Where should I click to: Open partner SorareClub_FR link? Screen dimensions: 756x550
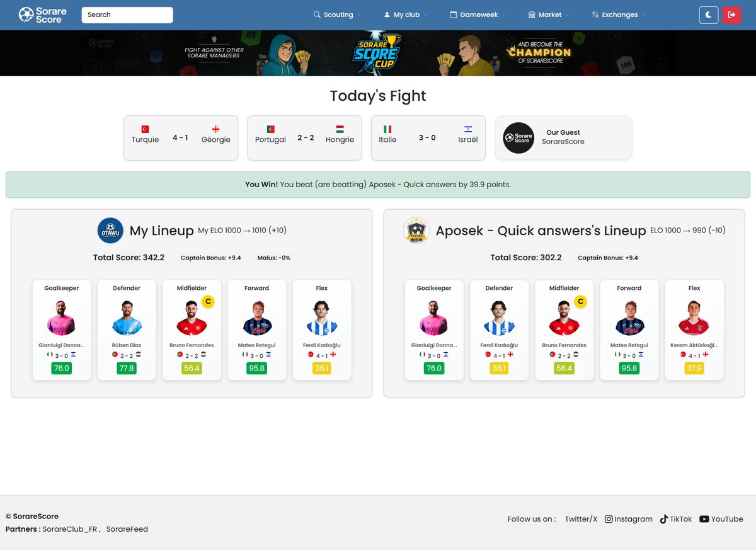tap(70, 529)
